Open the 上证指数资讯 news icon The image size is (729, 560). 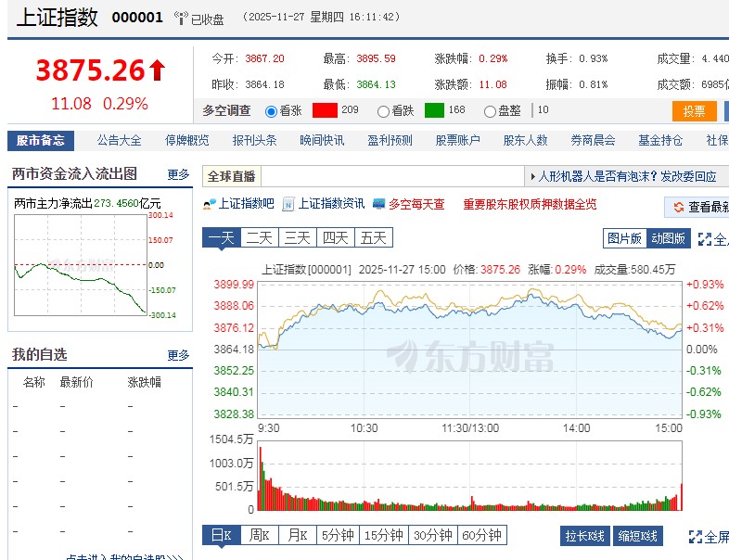[288, 204]
